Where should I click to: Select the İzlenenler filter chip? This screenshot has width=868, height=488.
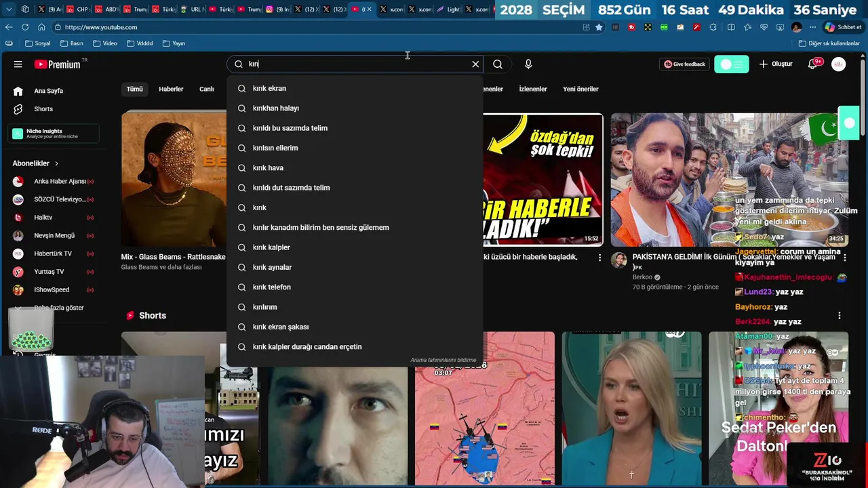[533, 89]
